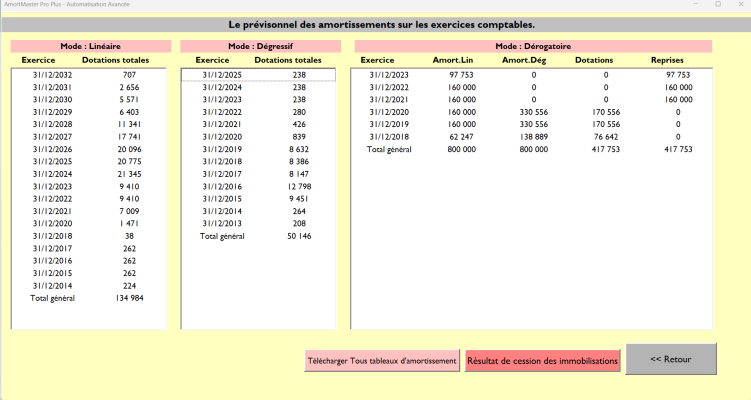The width and height of the screenshot is (751, 400).
Task: Select Linéaire row 31/12/2032
Action: (x=89, y=75)
